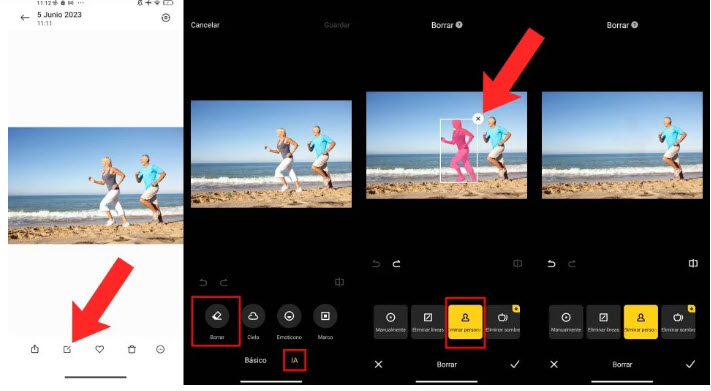The image size is (711, 391).
Task: Tap the back arrow beside 5 Junio 2023
Action: 24,18
